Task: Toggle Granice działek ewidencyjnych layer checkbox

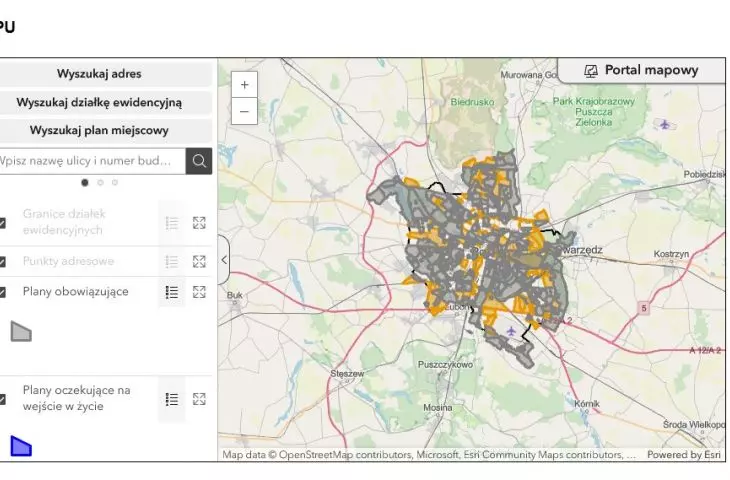Action: tap(2, 223)
